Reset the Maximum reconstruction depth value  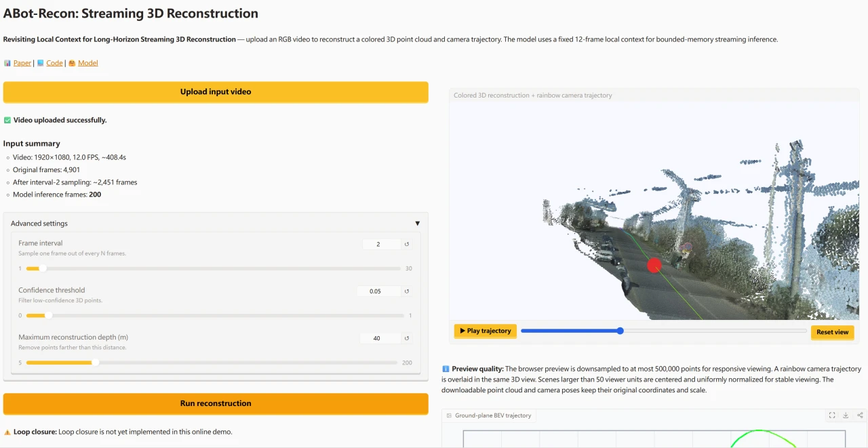pos(407,338)
